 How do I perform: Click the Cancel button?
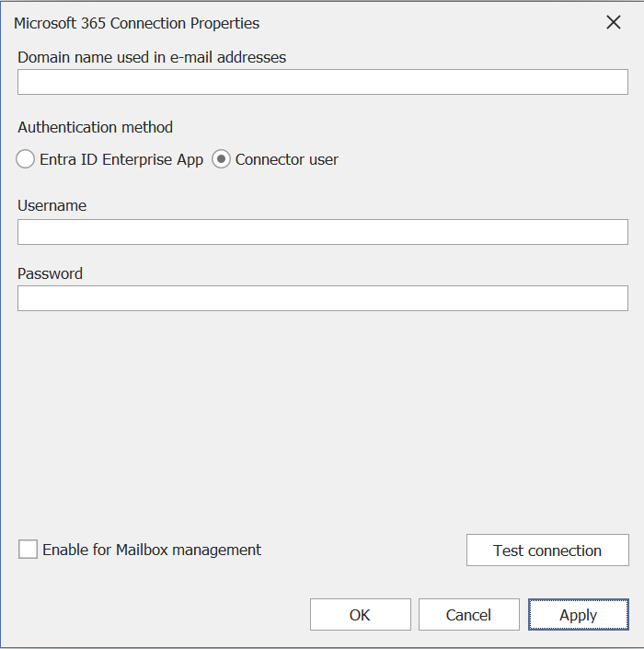click(x=468, y=615)
